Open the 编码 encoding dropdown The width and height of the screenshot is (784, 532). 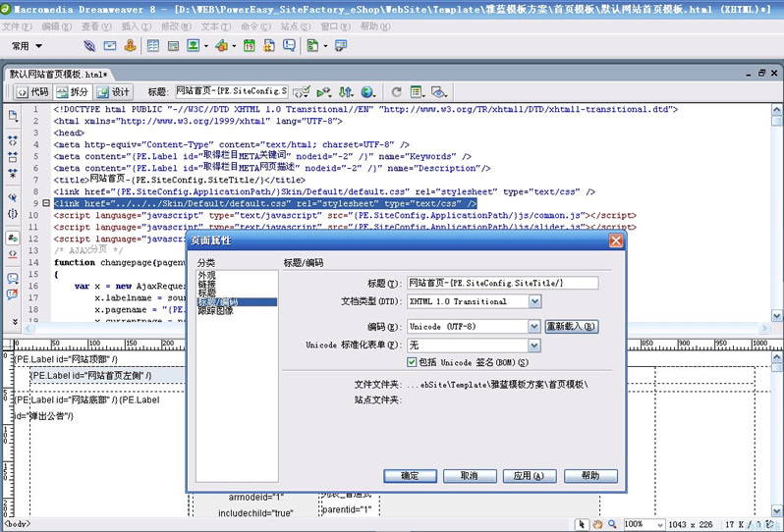pos(534,326)
